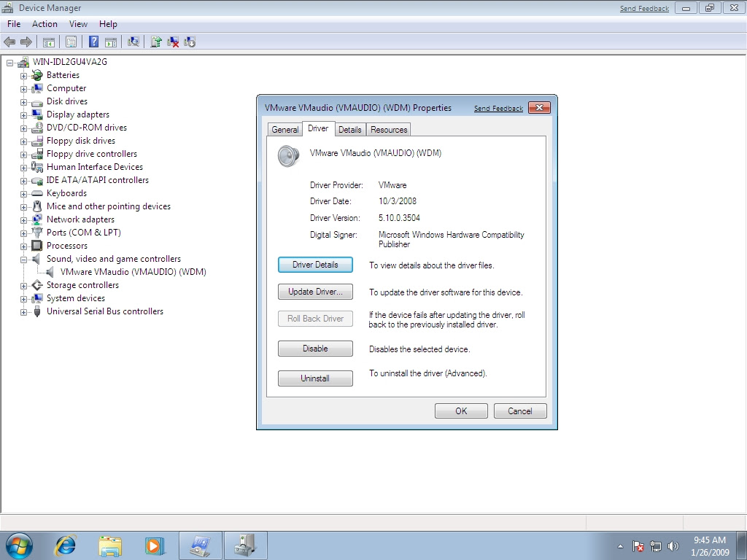This screenshot has height=560, width=747.
Task: Select the Human Interface Devices icon
Action: pos(36,167)
